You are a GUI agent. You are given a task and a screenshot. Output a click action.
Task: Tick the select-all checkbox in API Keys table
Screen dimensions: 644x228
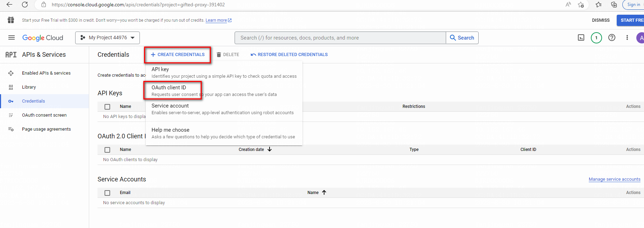click(x=107, y=106)
